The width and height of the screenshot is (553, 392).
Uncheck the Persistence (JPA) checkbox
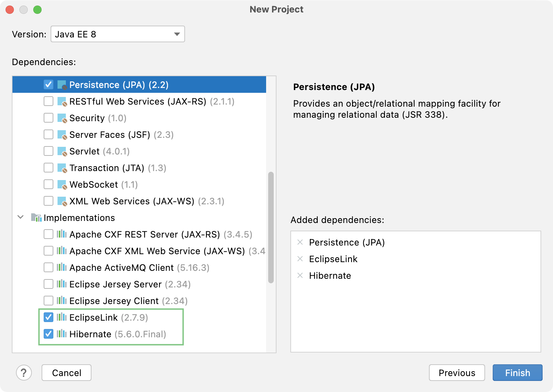[x=49, y=85]
